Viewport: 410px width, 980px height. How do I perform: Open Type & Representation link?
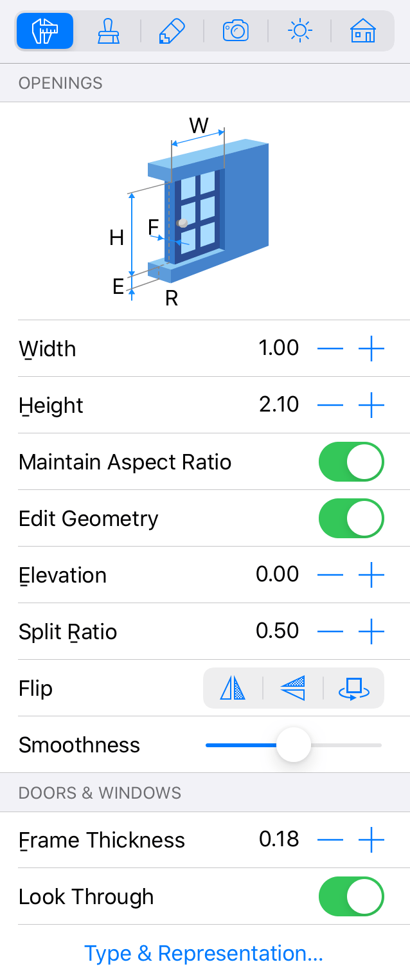204,953
